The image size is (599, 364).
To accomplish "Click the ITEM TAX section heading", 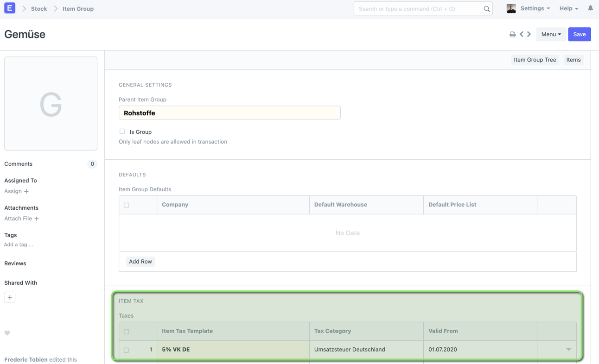I will point(131,301).
